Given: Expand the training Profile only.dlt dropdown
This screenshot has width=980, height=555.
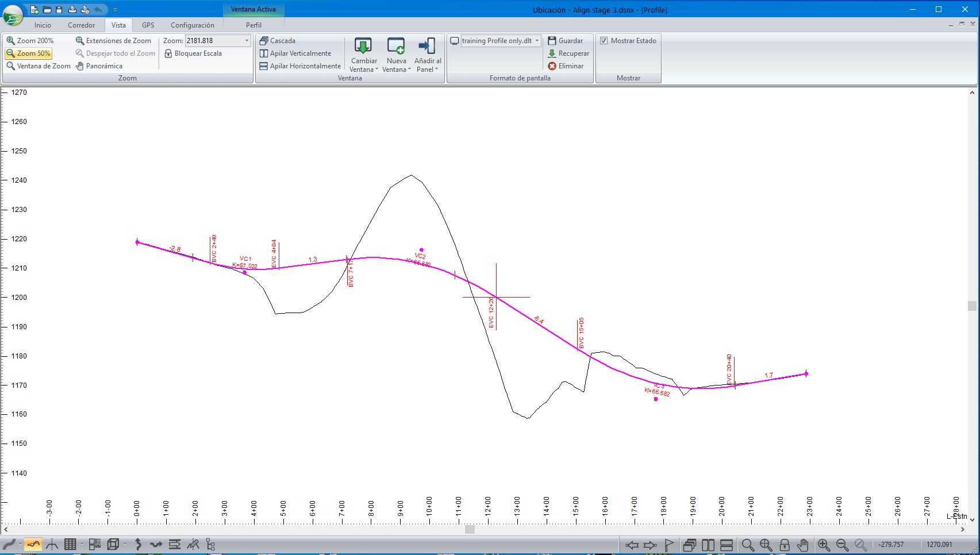Looking at the screenshot, I should click(537, 41).
